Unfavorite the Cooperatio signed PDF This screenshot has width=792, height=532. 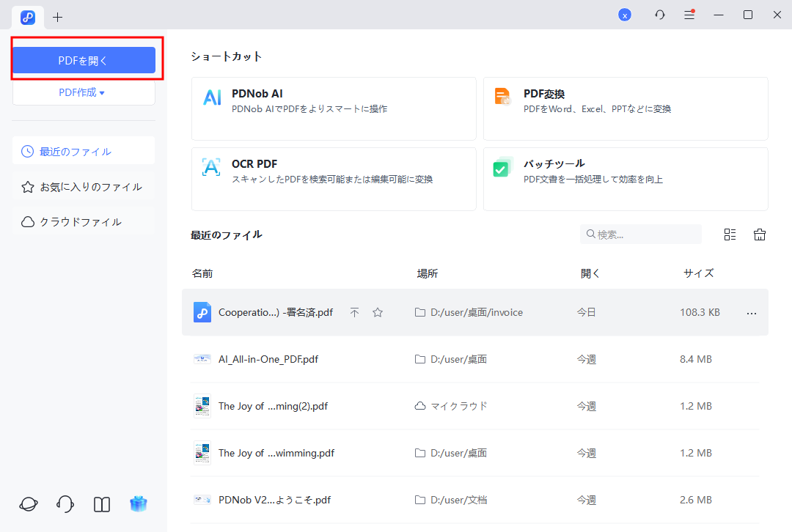pos(378,311)
